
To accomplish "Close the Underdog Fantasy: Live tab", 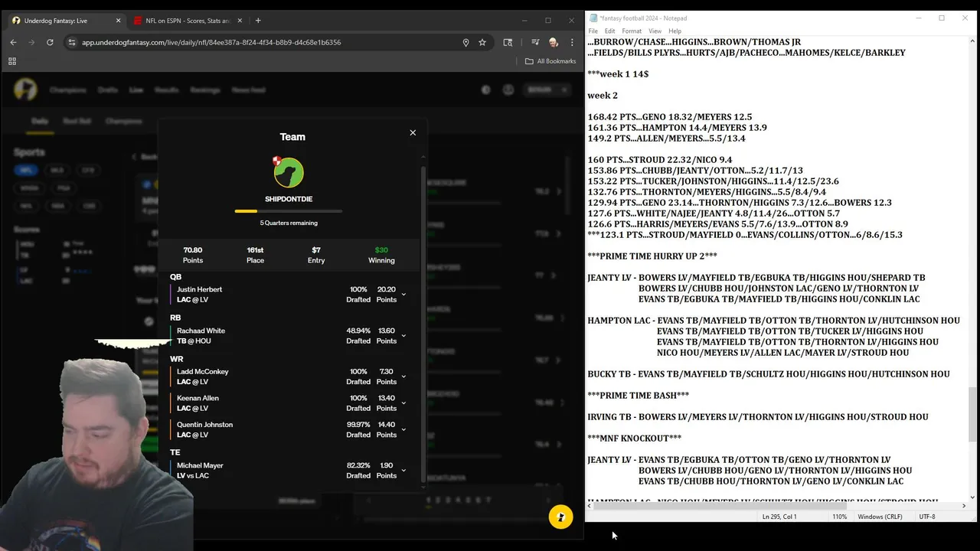I will click(x=118, y=21).
